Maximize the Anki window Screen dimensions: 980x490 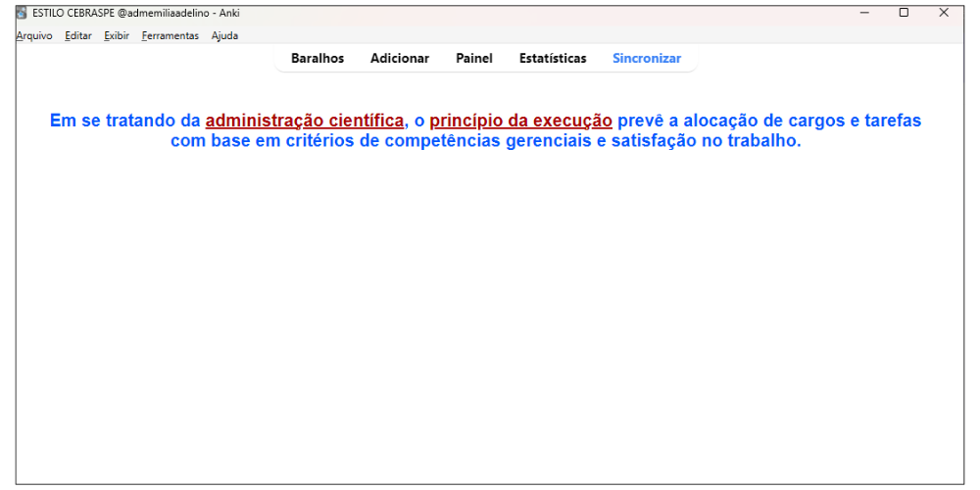click(904, 13)
